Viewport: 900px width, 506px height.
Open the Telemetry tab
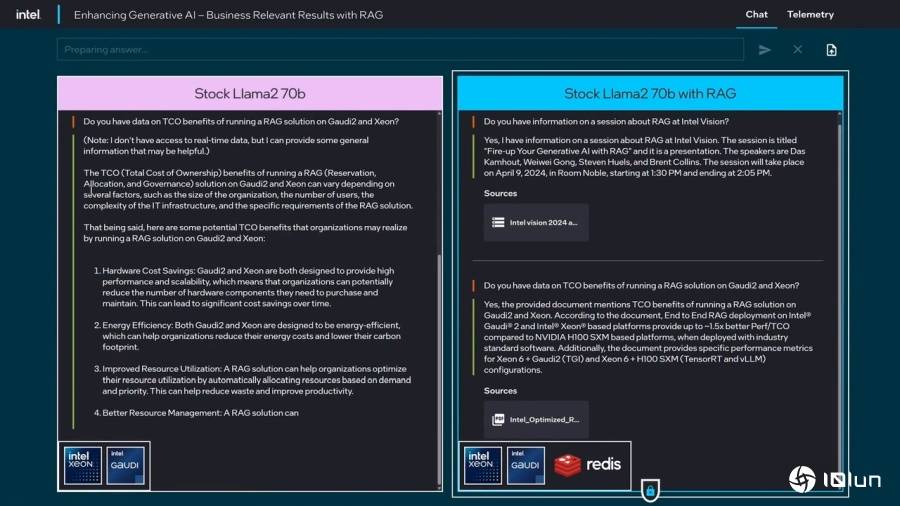[810, 14]
